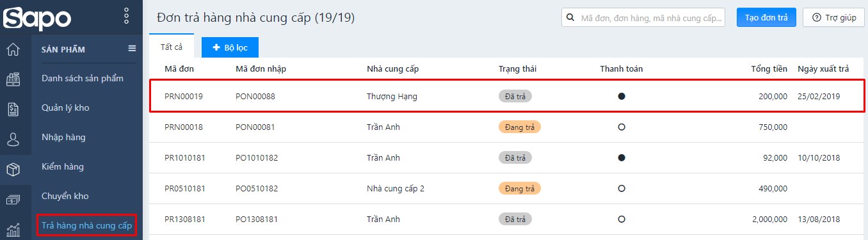
Task: Open return order PRN00019 row
Action: coord(507,96)
